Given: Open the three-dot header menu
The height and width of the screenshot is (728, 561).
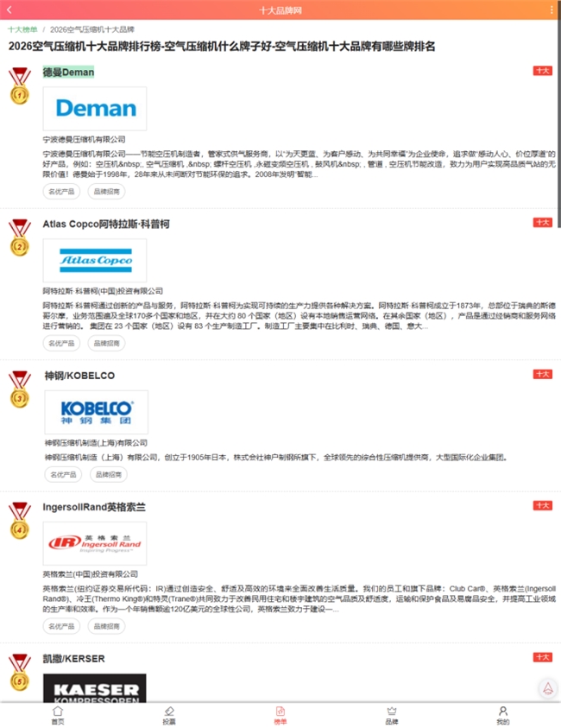Looking at the screenshot, I should point(552,9).
